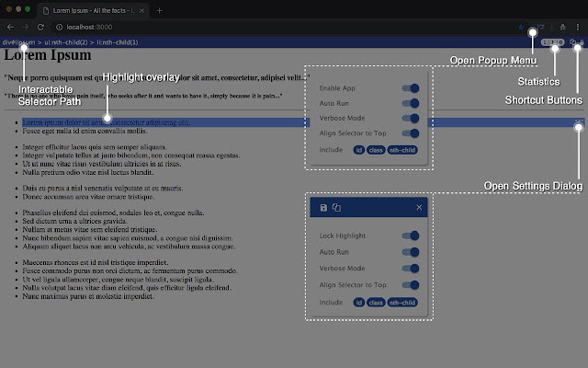This screenshot has height=368, width=588.
Task: Copy selector using the dialog copy icon
Action: [x=336, y=208]
